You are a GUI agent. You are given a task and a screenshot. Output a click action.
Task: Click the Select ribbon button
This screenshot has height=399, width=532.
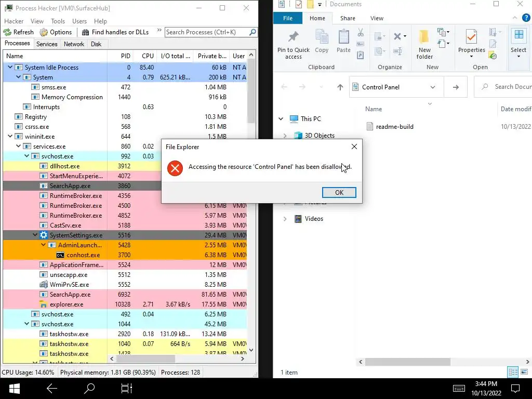click(518, 44)
